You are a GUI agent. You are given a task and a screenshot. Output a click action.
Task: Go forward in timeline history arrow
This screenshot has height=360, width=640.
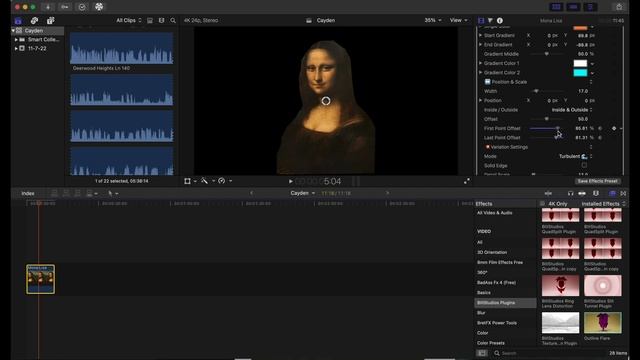387,193
